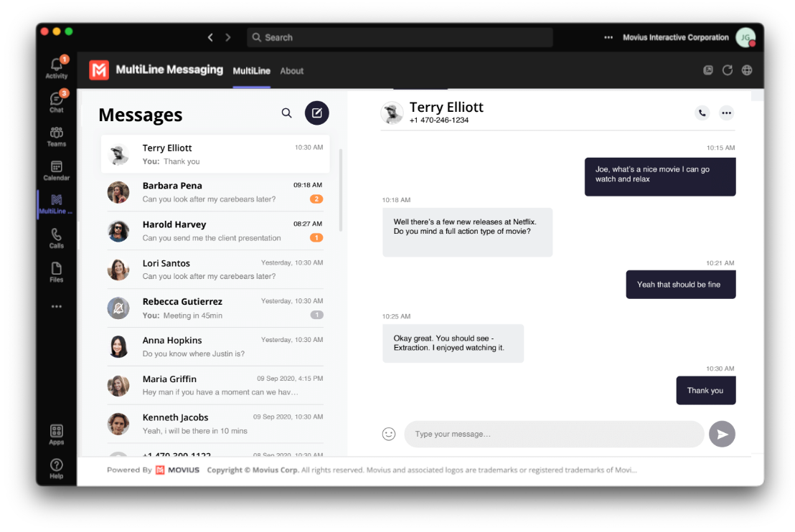Screen dimensions: 795x532
Task: Open Anna Hopkins conversation
Action: click(215, 346)
